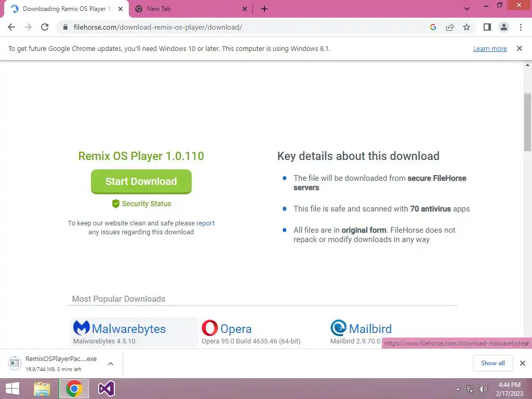
Task: Open File Explorer from the taskbar
Action: pos(42,389)
